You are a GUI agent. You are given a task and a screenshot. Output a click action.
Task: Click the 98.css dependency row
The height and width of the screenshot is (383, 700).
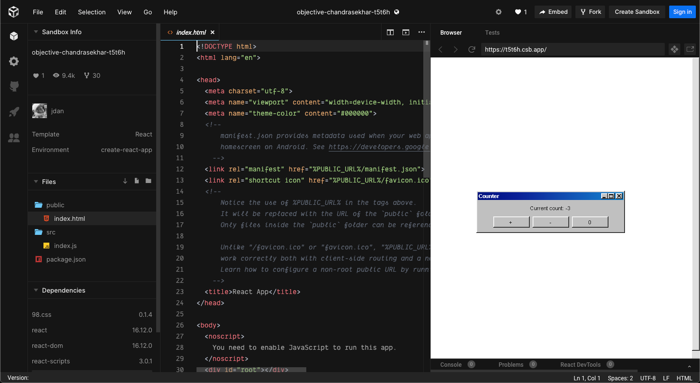click(x=92, y=314)
